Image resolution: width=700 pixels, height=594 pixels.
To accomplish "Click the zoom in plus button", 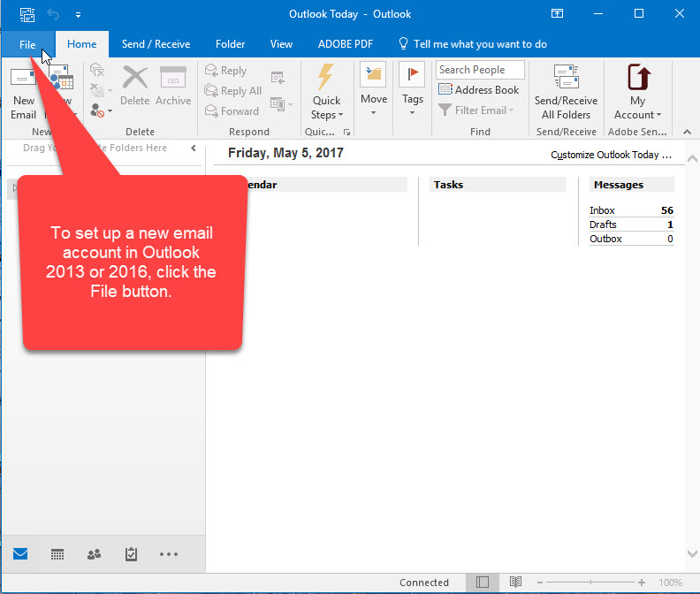I will point(642,583).
